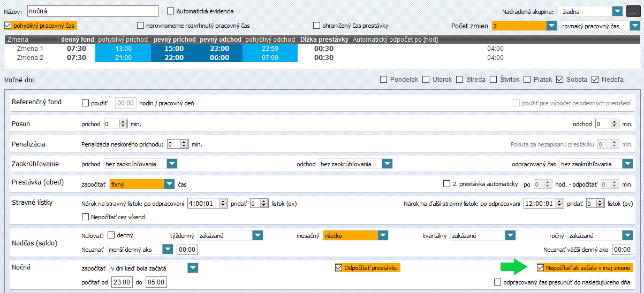Click the ellipsis button beside Nadradená skupina
The image size is (644, 293).
point(633,11)
